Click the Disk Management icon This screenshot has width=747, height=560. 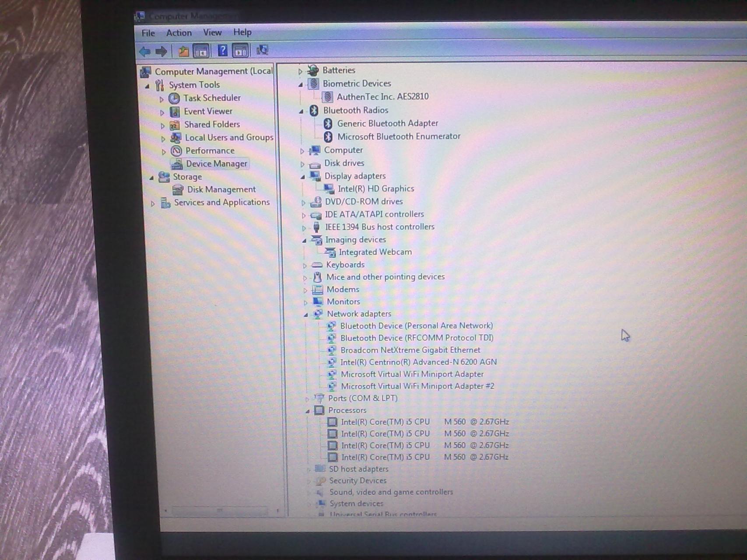pos(178,189)
